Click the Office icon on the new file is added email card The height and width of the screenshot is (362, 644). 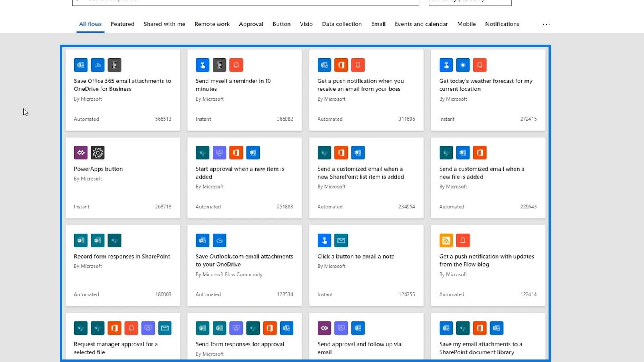point(480,152)
